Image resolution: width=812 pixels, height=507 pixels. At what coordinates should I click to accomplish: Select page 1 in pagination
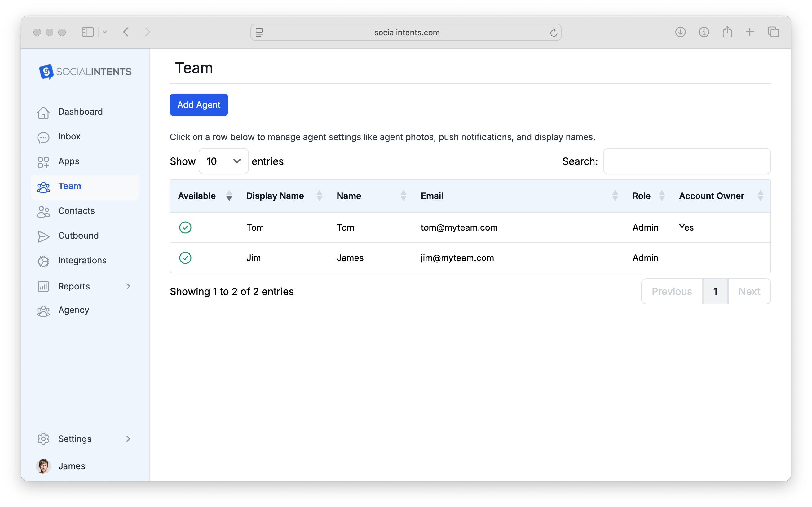pyautogui.click(x=715, y=291)
